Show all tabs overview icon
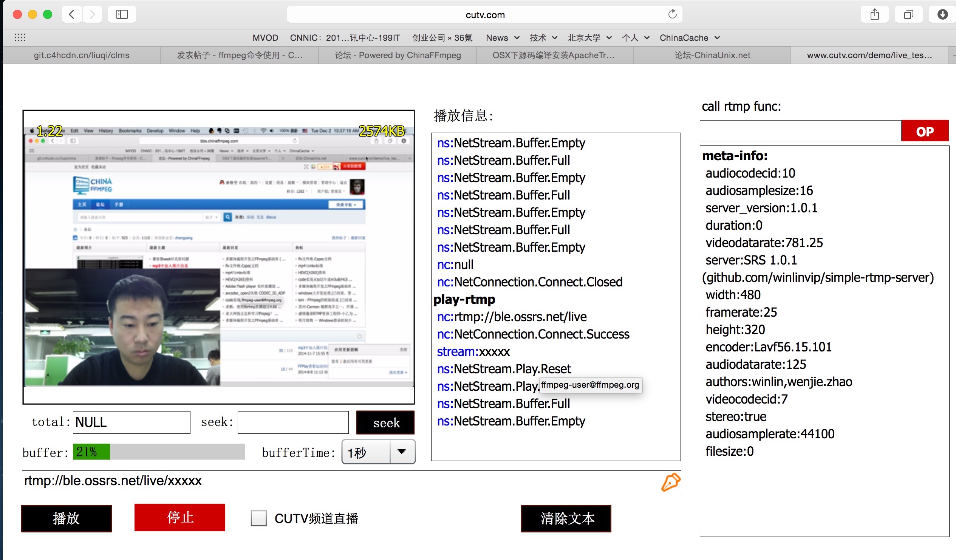This screenshot has height=560, width=956. point(908,14)
